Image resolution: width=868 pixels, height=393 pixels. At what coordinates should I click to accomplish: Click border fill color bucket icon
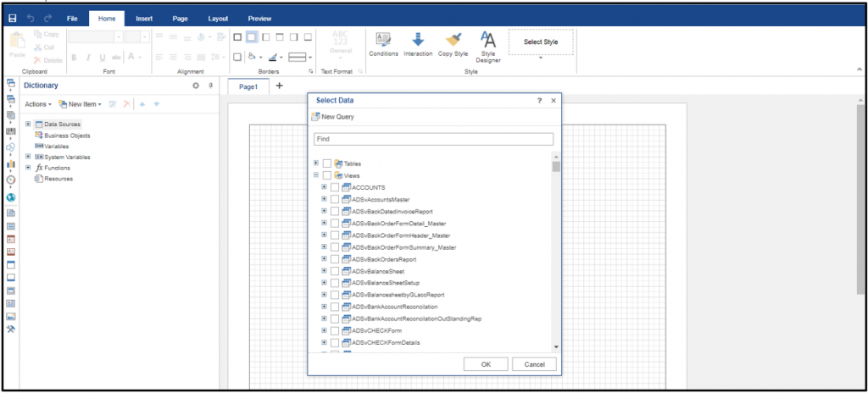click(x=252, y=57)
